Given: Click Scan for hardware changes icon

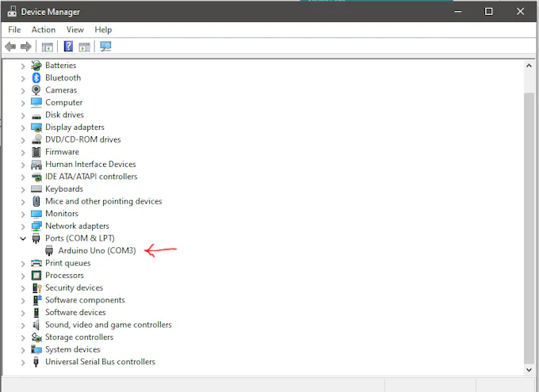Looking at the screenshot, I should [x=105, y=47].
